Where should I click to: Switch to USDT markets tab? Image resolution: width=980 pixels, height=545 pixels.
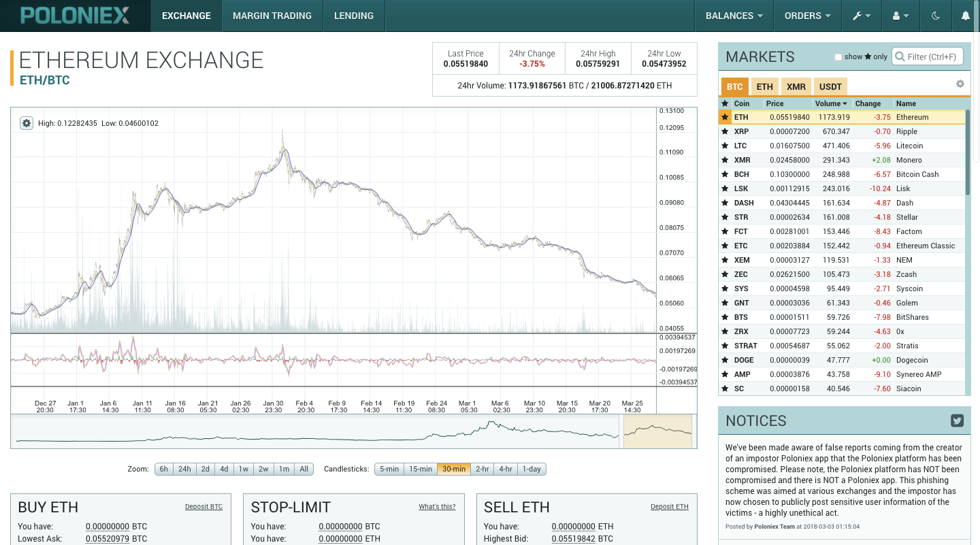coord(830,86)
